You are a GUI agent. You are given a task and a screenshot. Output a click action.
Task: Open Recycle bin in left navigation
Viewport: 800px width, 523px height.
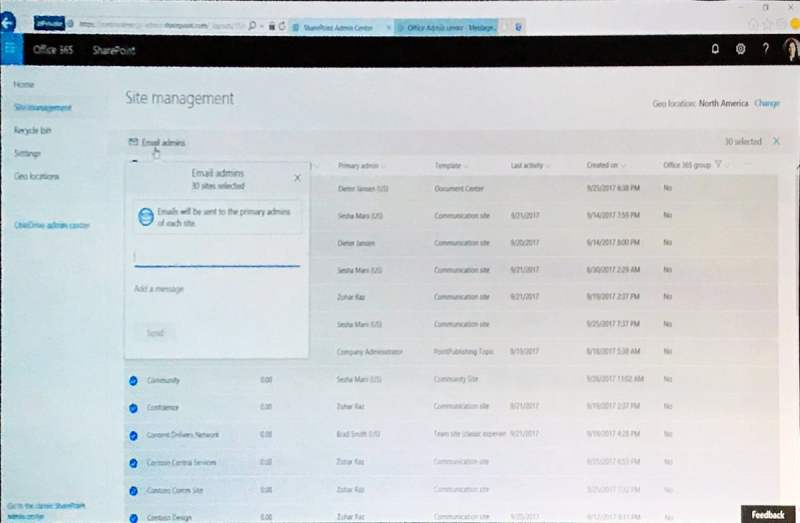(x=32, y=130)
